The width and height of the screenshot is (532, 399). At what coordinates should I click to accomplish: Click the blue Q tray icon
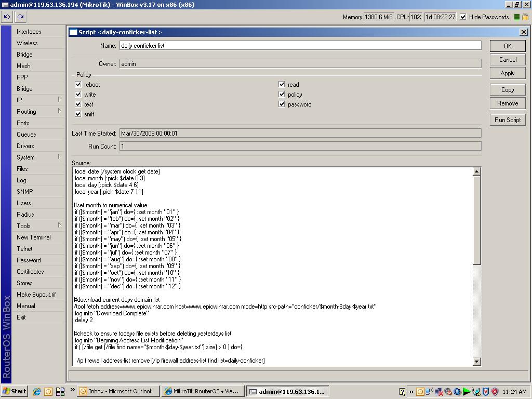457,392
